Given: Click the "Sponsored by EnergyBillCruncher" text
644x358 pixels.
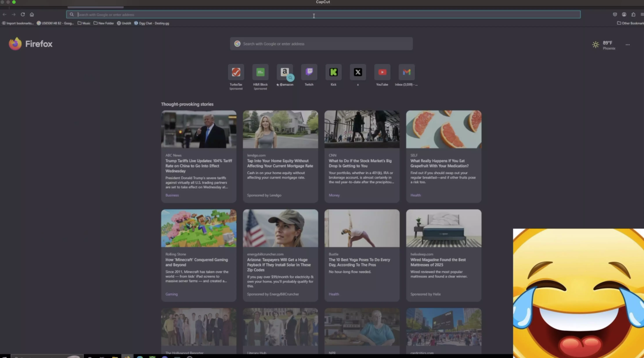Looking at the screenshot, I should [x=273, y=294].
